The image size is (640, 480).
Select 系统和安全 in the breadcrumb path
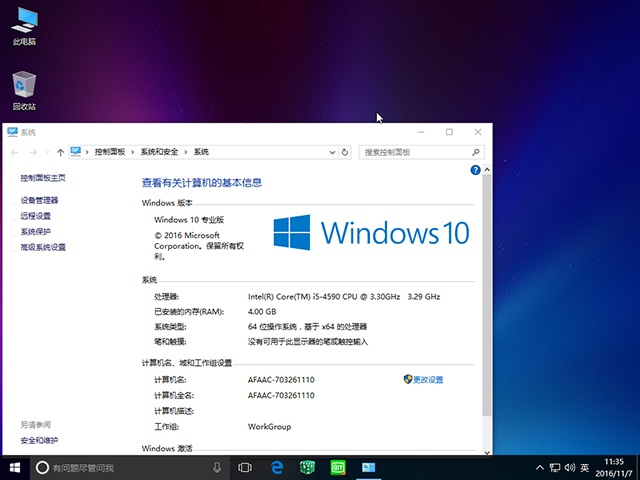[159, 152]
